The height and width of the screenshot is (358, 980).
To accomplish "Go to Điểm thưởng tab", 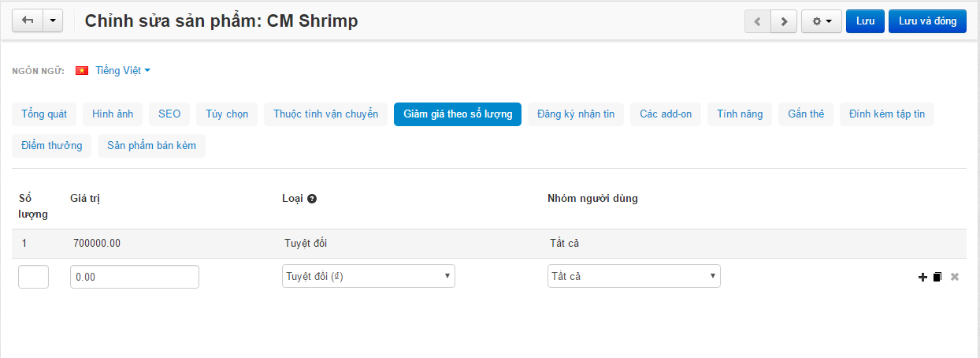I will point(52,146).
